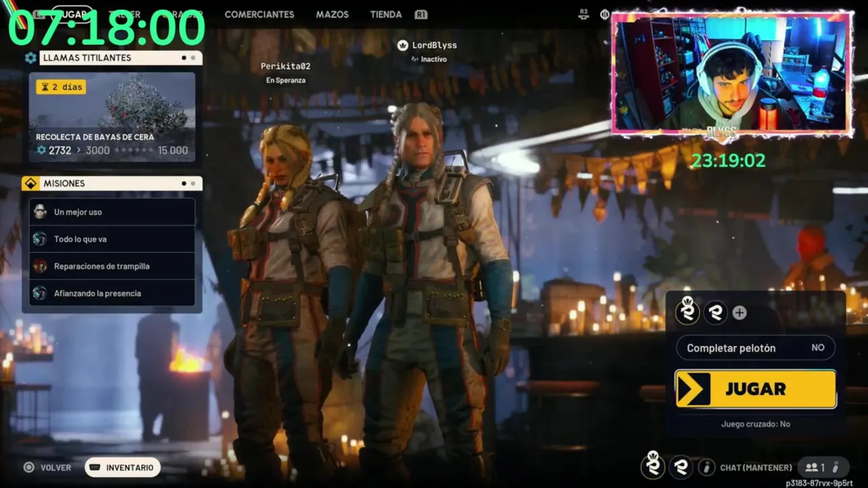
Task: Open the Misiones panel header
Action: click(121, 183)
